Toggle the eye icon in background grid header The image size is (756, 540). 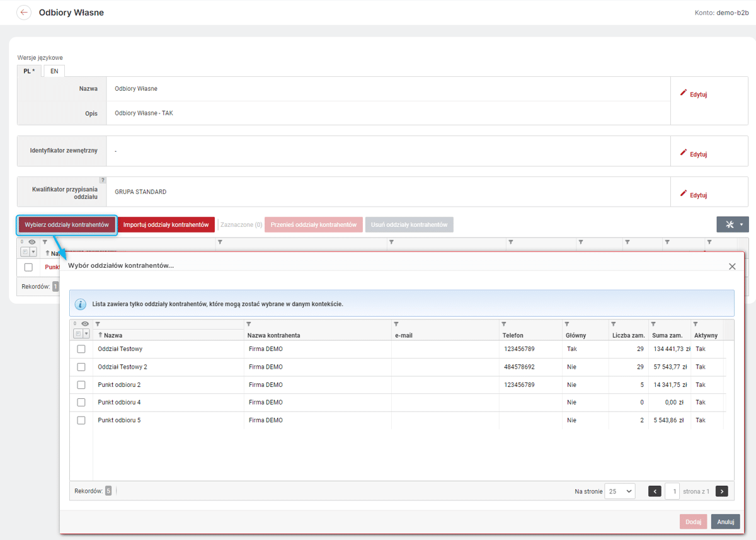coord(32,242)
